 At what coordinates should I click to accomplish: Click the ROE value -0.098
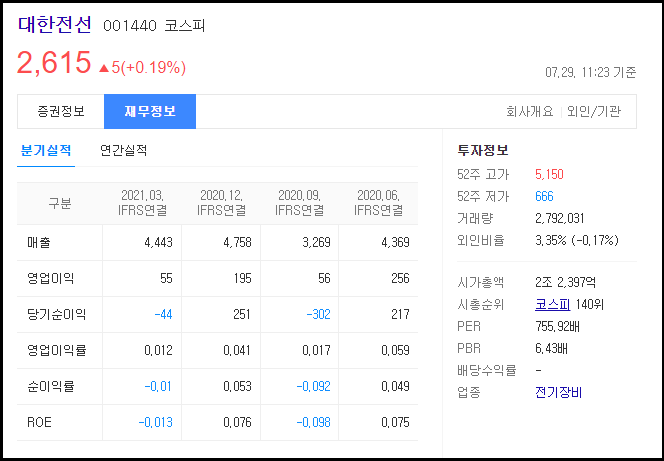(x=313, y=422)
